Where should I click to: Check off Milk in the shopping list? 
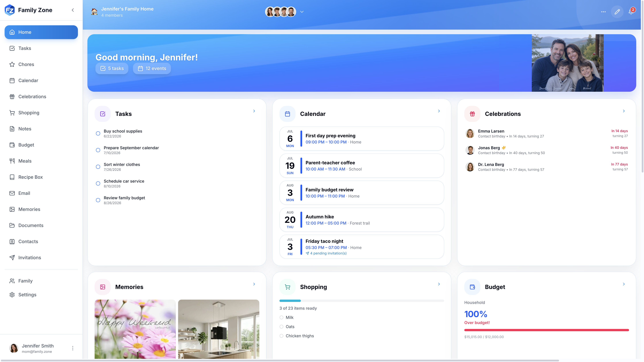(281, 317)
